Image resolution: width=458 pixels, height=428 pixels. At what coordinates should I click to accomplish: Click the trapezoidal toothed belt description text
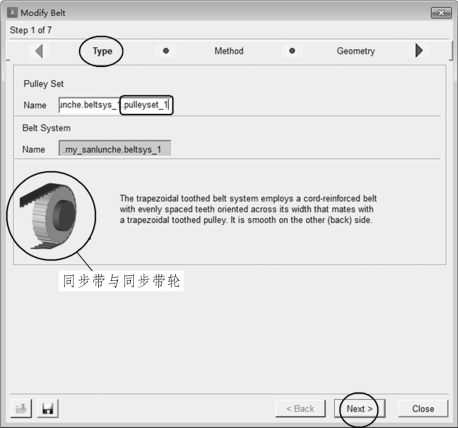(248, 209)
